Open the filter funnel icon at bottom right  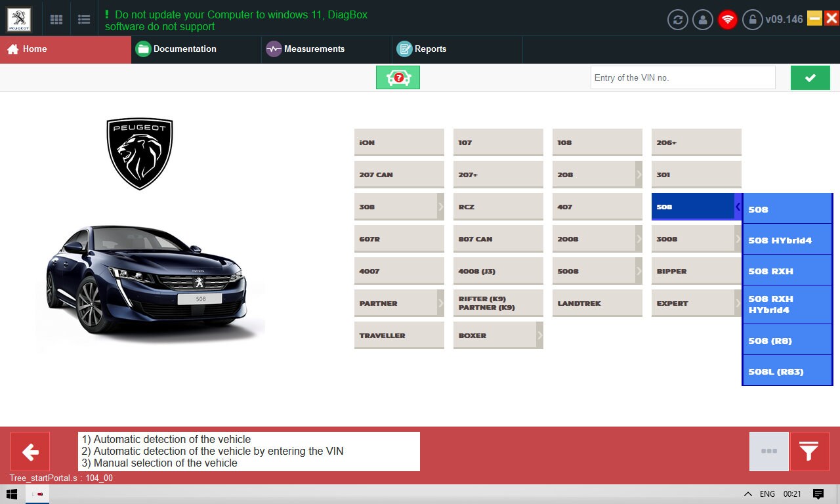point(809,452)
